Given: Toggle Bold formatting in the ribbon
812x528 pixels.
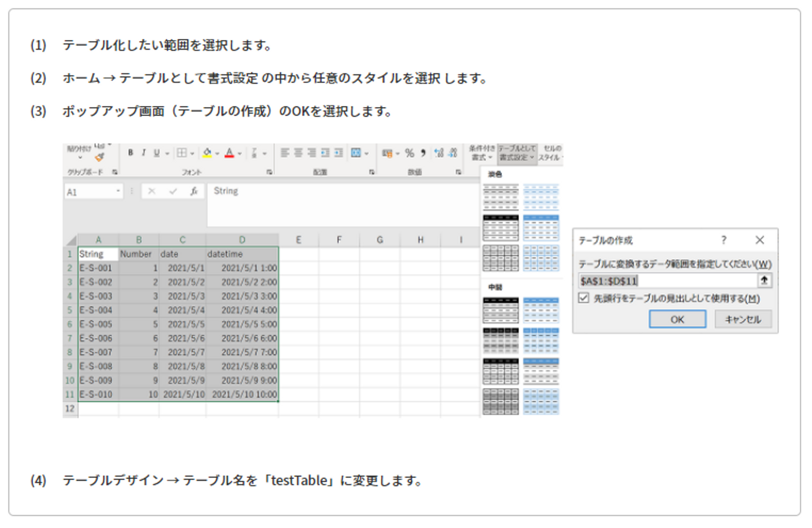Looking at the screenshot, I should (x=130, y=153).
